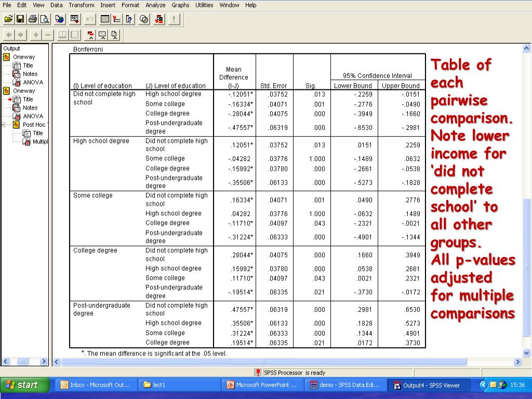Click the Designate Window exclamation icon
532x399 pixels.
coord(174,19)
